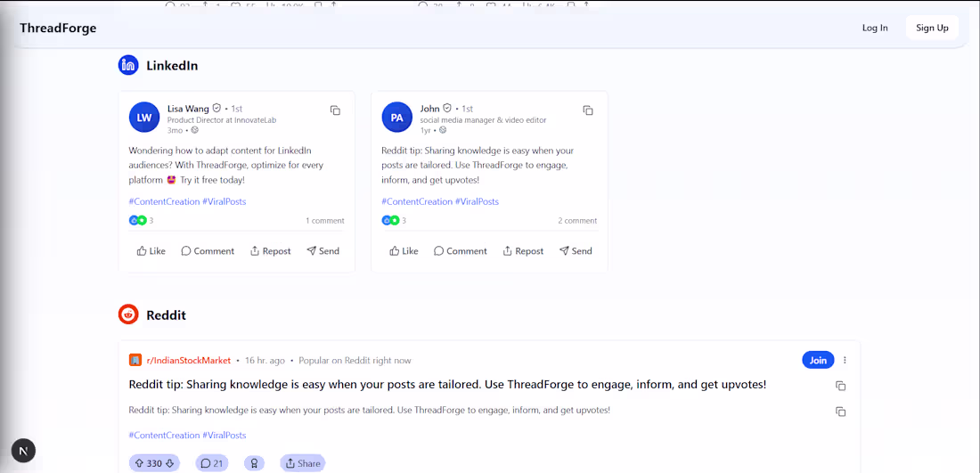Open reactions count on Lisa Wang's post

[x=142, y=221]
